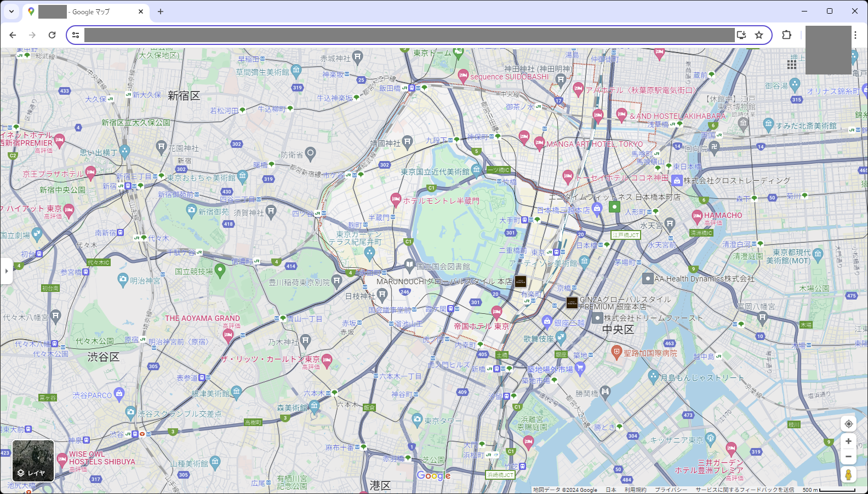Viewport: 868px width, 494px height.
Task: Select the HAMACHO hotel pin
Action: tap(697, 216)
